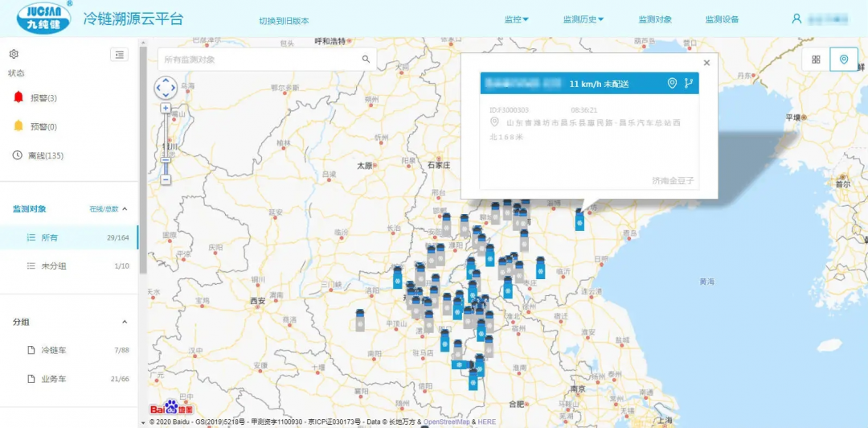
Task: Select the vehicle marker under the popup pointer
Action: tap(579, 220)
